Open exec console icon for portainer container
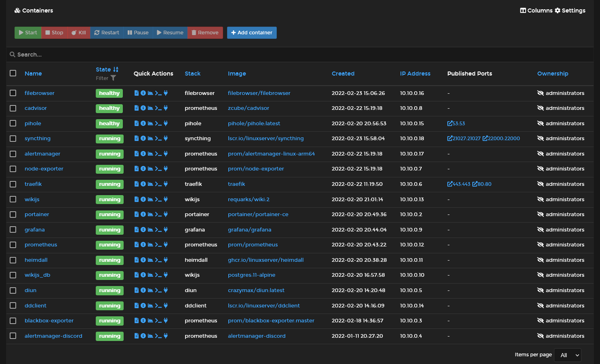 [x=158, y=215]
